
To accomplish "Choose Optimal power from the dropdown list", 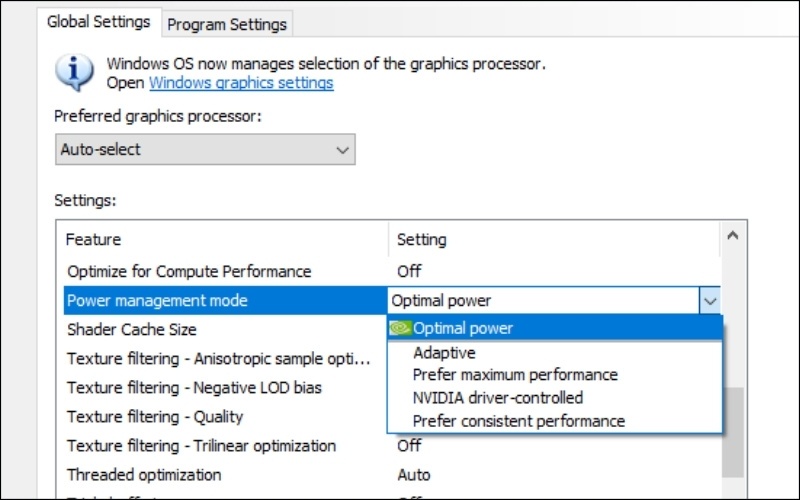I will (463, 328).
